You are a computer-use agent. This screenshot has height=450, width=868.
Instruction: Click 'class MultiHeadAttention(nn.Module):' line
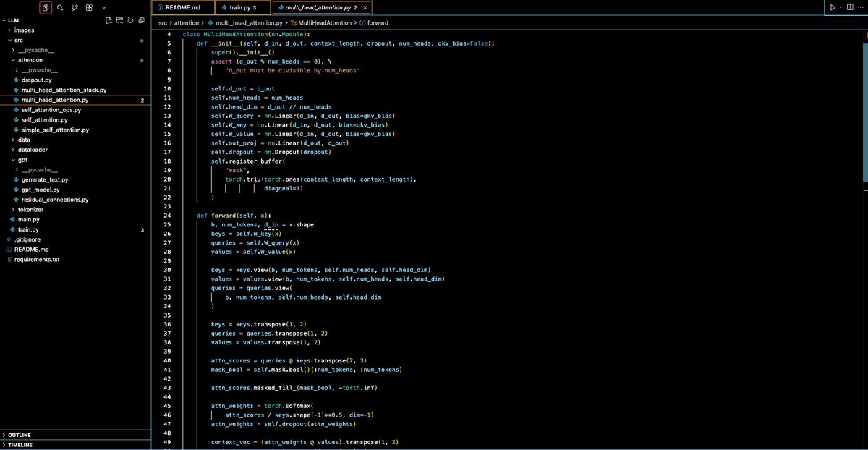[x=246, y=34]
